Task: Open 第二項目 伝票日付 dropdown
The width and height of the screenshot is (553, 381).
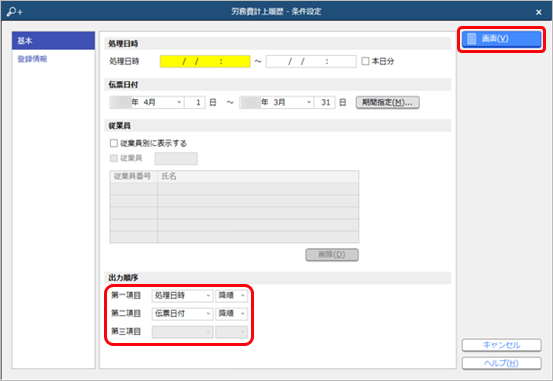Action: [x=182, y=314]
